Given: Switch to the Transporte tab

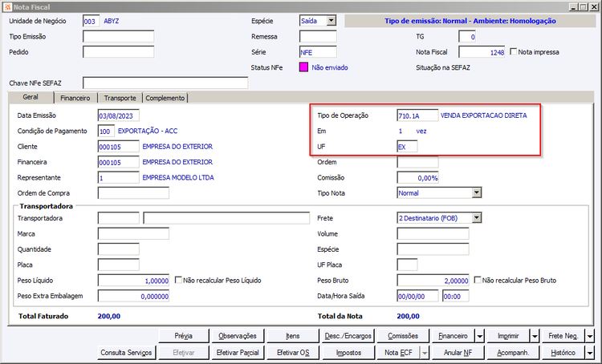Looking at the screenshot, I should pos(120,98).
